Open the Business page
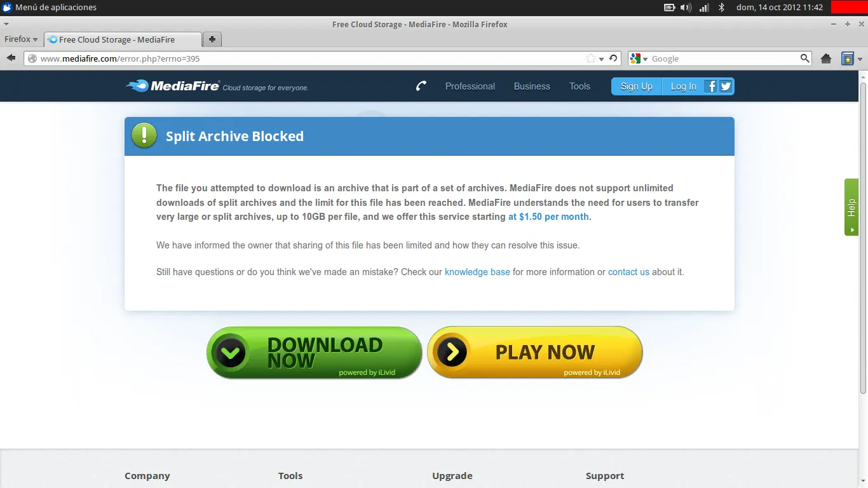This screenshot has width=868, height=488. pos(532,86)
